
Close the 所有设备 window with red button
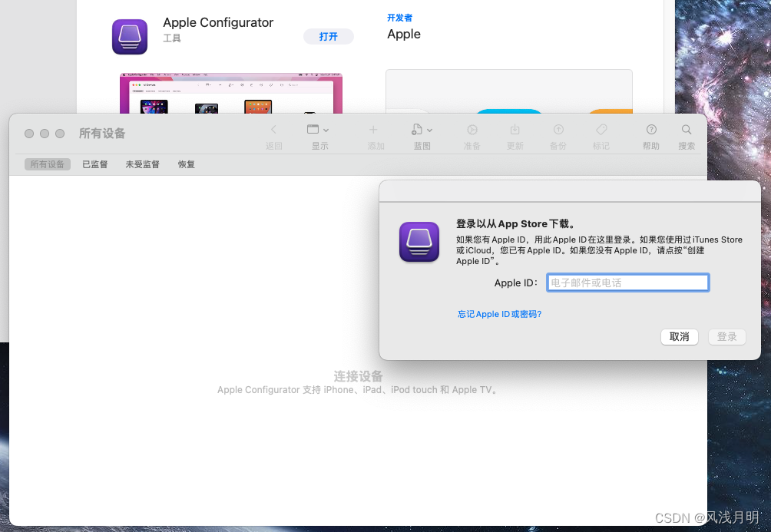[29, 134]
